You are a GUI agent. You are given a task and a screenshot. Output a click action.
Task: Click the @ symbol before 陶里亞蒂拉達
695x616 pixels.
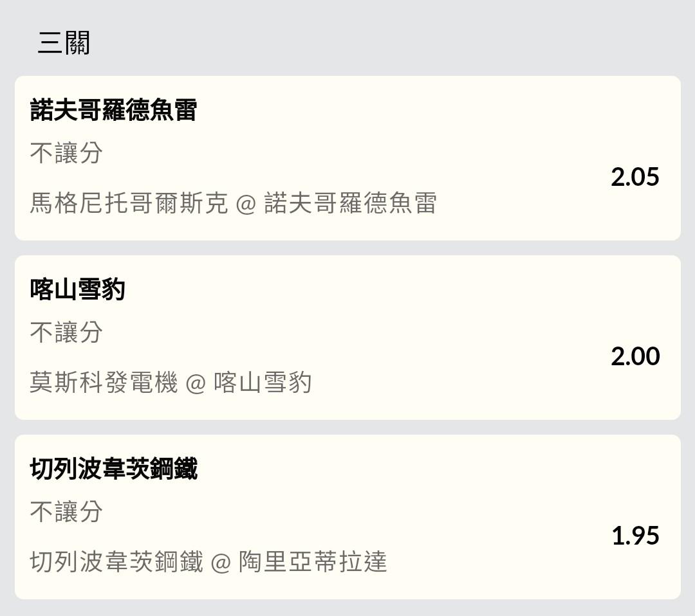(221, 563)
